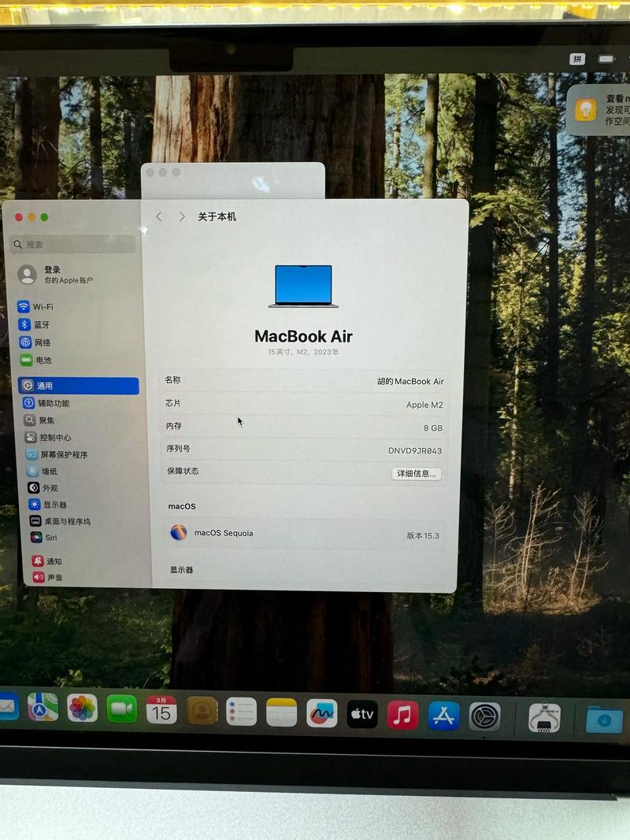The height and width of the screenshot is (840, 630).
Task: Click the 拼 input method indicator in menu bar
Action: click(x=577, y=58)
